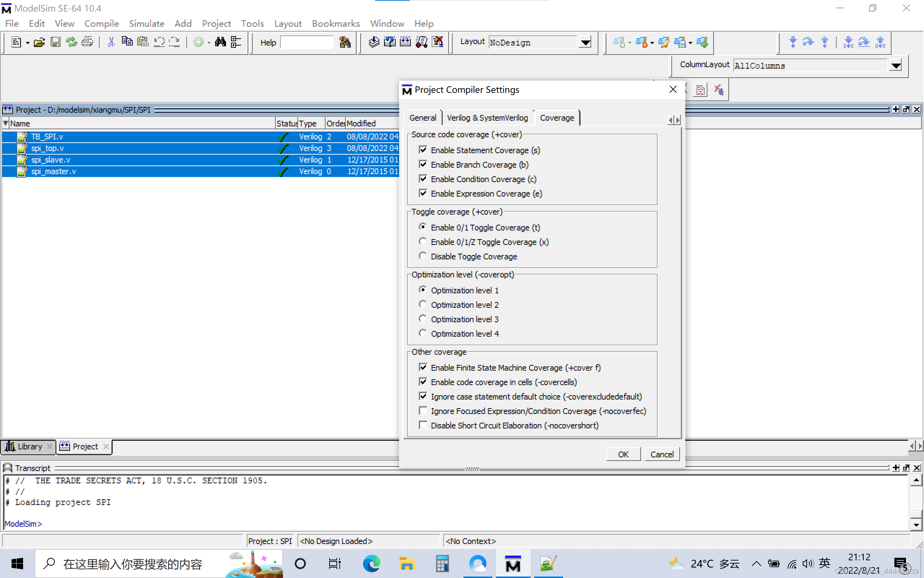Check Ignore Focused Expression/Condition Coverage
Viewport: 924px width, 578px height.
pos(423,411)
